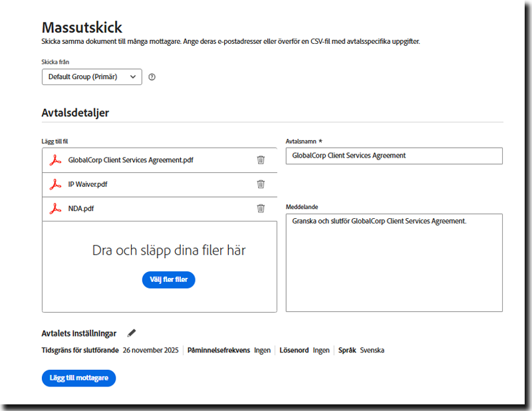The width and height of the screenshot is (532, 411).
Task: Edit Avtalets inställningar via the pencil icon
Action: tap(131, 333)
